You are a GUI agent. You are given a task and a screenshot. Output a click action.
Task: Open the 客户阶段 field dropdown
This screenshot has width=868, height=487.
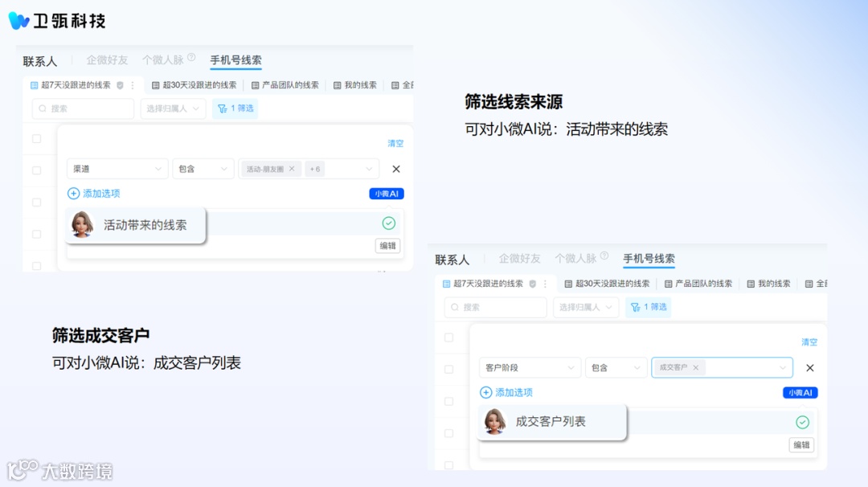530,367
